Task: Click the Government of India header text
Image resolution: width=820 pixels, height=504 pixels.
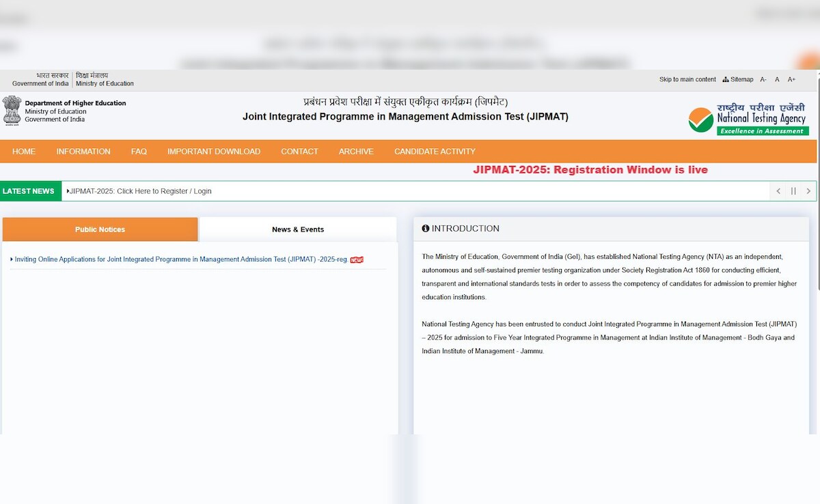Action: click(x=40, y=84)
